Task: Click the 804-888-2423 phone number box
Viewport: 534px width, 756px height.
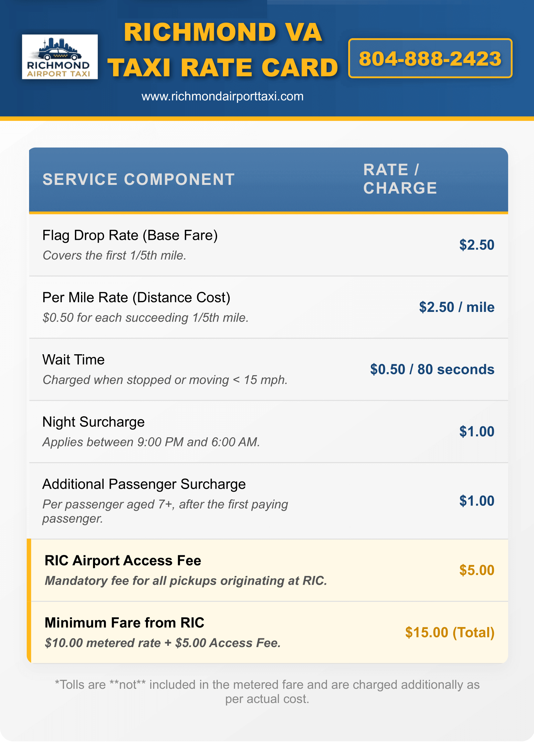Action: pos(430,58)
